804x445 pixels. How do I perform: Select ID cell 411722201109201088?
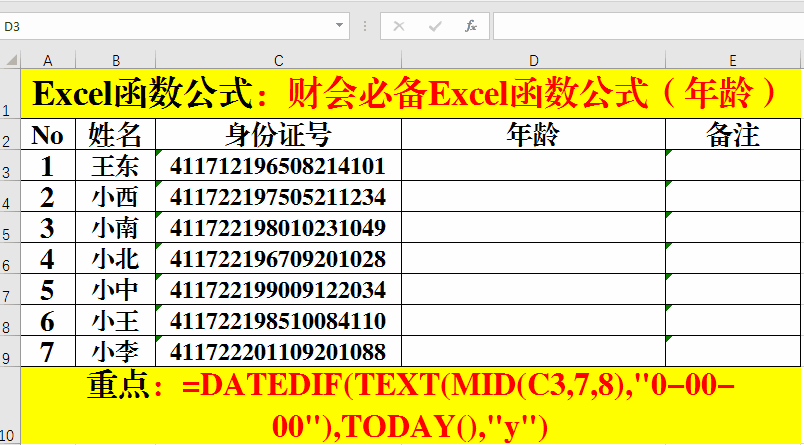coord(278,352)
